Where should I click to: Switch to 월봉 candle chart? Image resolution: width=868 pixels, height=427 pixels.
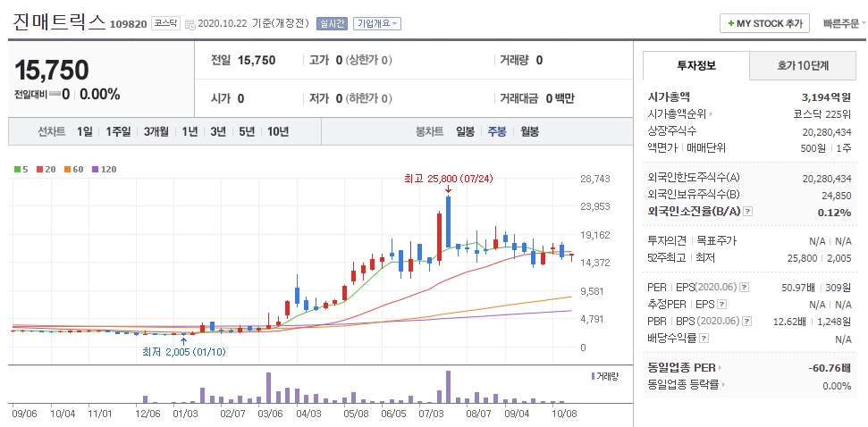click(x=529, y=131)
